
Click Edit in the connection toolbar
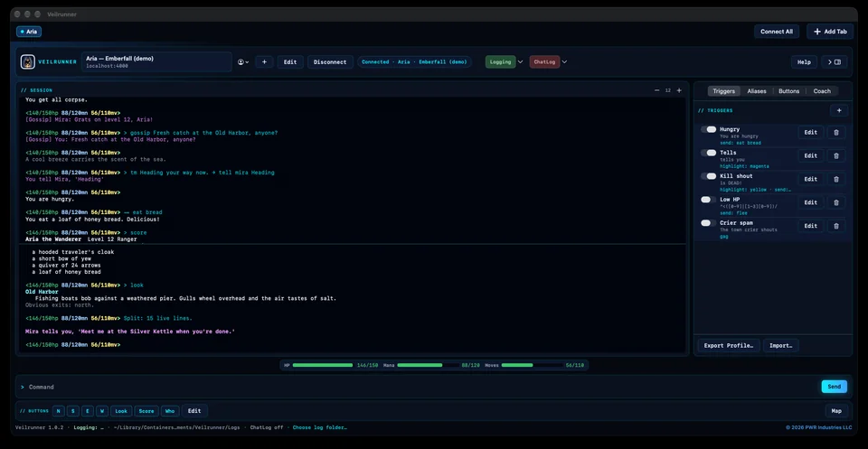290,62
